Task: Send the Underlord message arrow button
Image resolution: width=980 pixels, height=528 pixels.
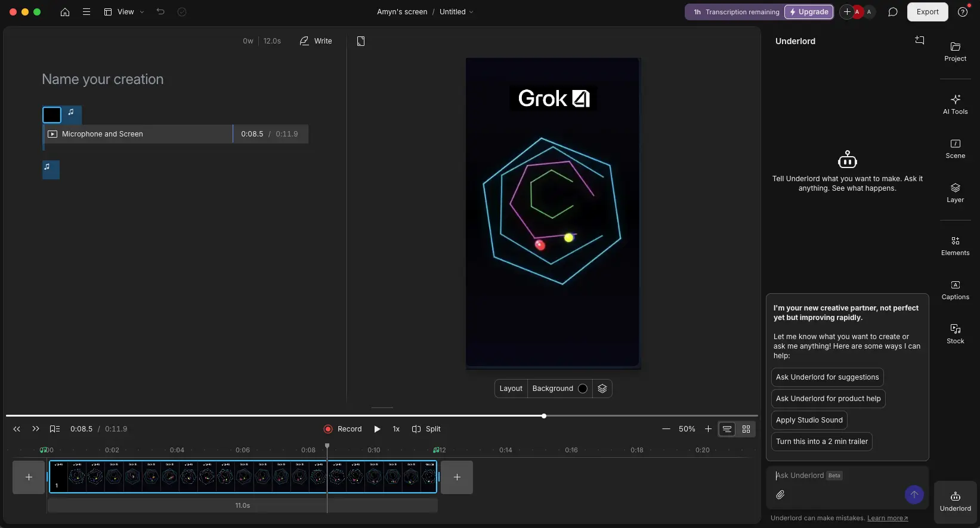Action: (x=914, y=495)
